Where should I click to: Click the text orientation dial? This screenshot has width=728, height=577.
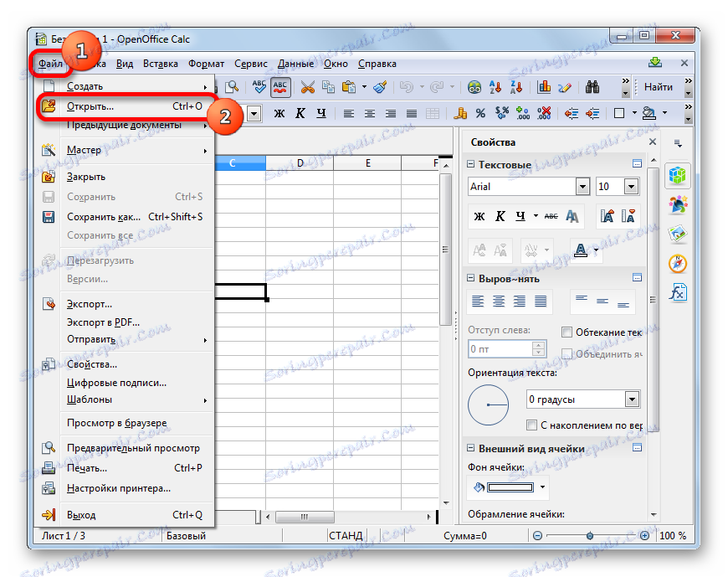click(488, 404)
